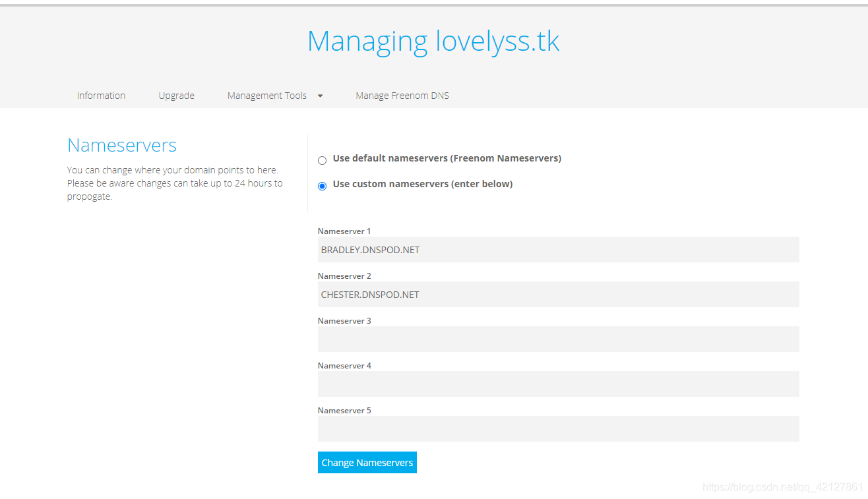Click the Nameserver 5 label
Viewport: 868px width, 499px height.
tap(344, 411)
